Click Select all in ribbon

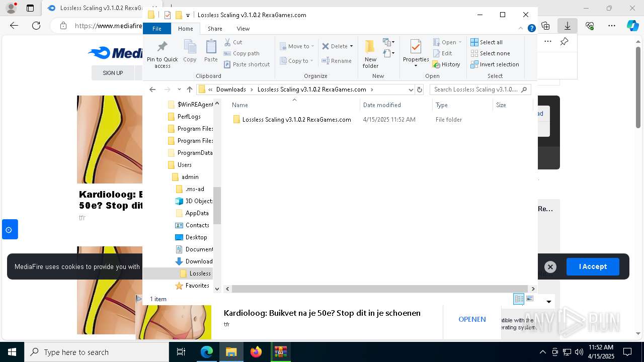tap(487, 42)
